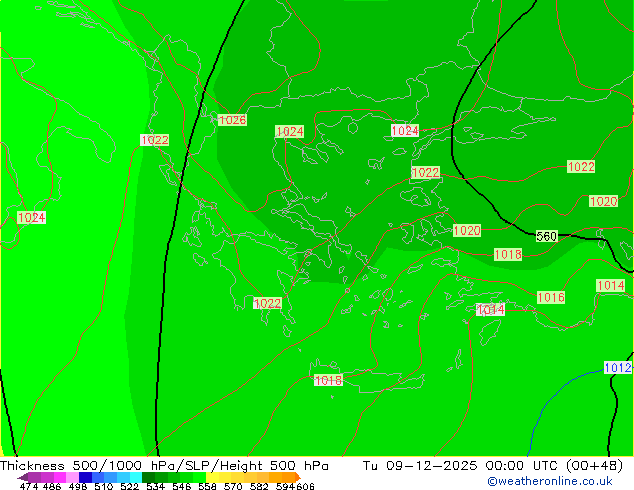Select the cyan legend swatch next to dark green

pos(136,477)
